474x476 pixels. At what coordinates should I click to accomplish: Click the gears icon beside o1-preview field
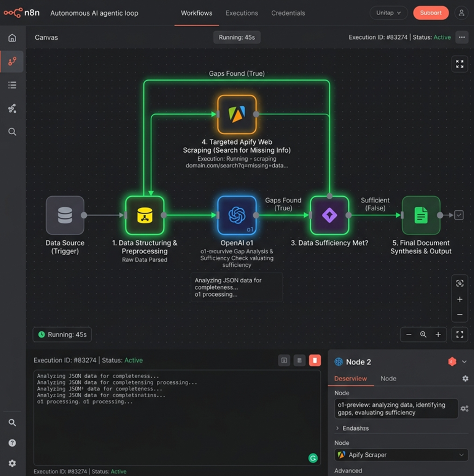click(x=464, y=408)
